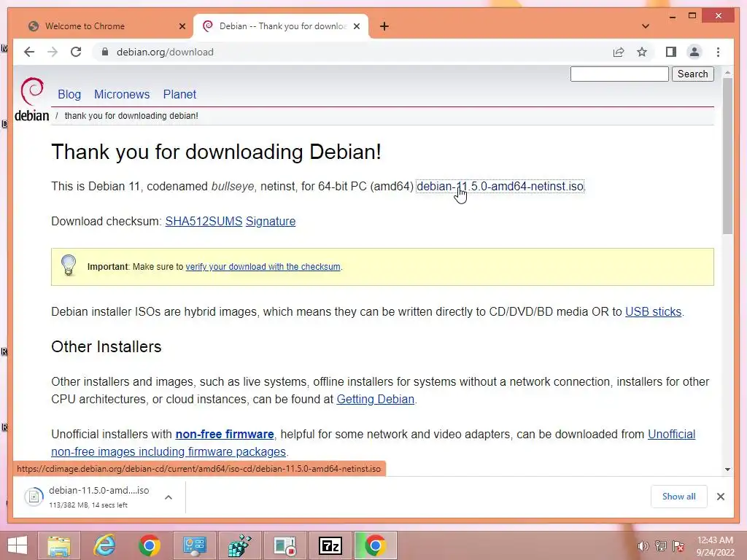The width and height of the screenshot is (747, 560).
Task: Bookmark this page with star
Action: point(642,52)
